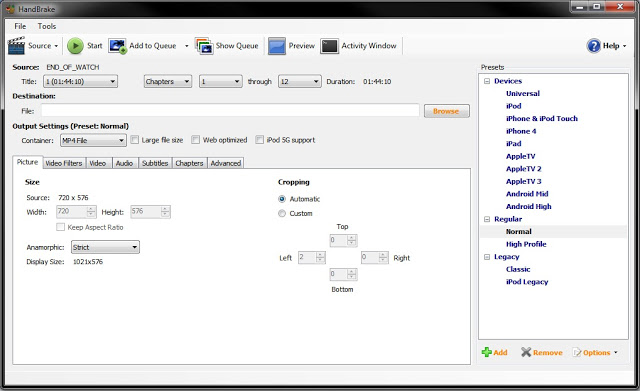The image size is (640, 391).
Task: Switch to the Video tab
Action: [98, 163]
